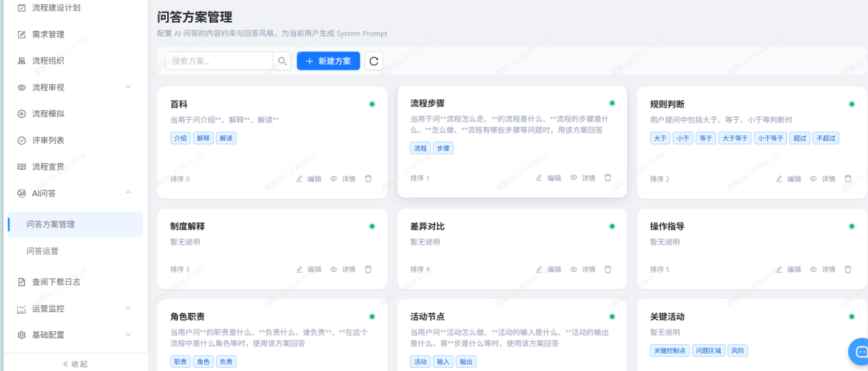Click the refresh icon button

click(374, 61)
